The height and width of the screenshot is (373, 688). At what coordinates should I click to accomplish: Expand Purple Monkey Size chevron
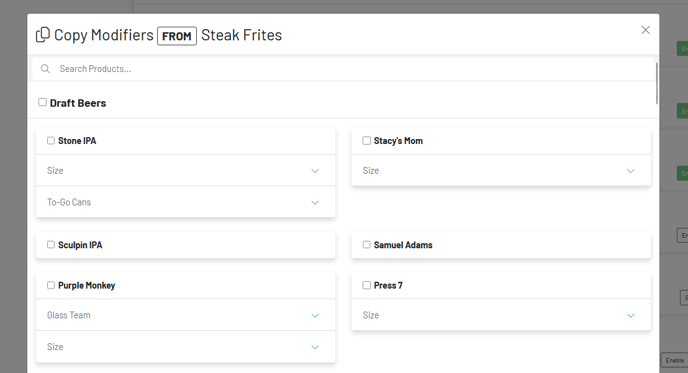(x=315, y=347)
